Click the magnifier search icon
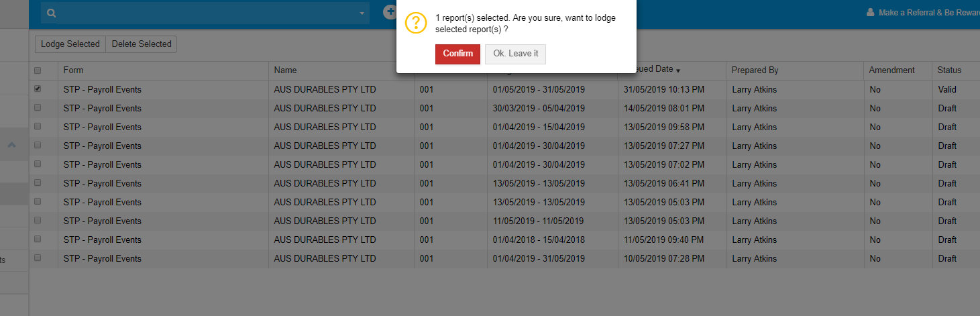The width and height of the screenshot is (980, 316). pyautogui.click(x=52, y=13)
